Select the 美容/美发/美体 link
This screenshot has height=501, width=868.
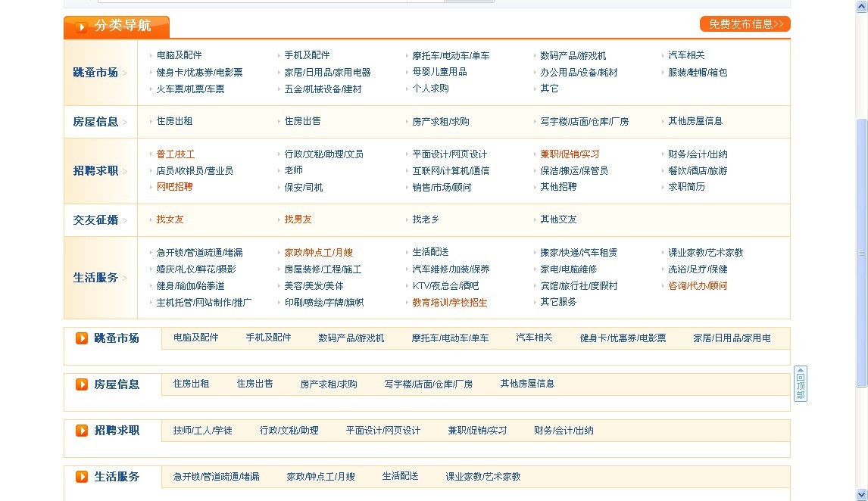(x=314, y=286)
